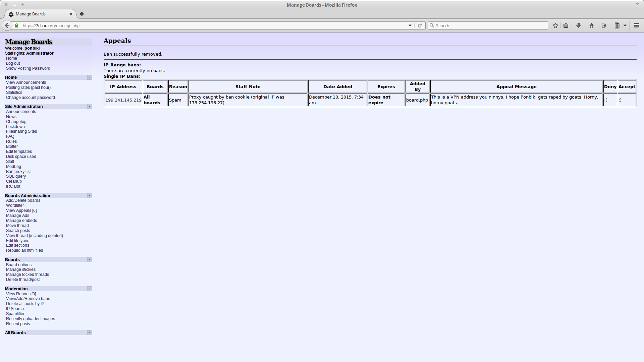The width and height of the screenshot is (644, 362).
Task: Open the ModLog link
Action: (x=13, y=167)
